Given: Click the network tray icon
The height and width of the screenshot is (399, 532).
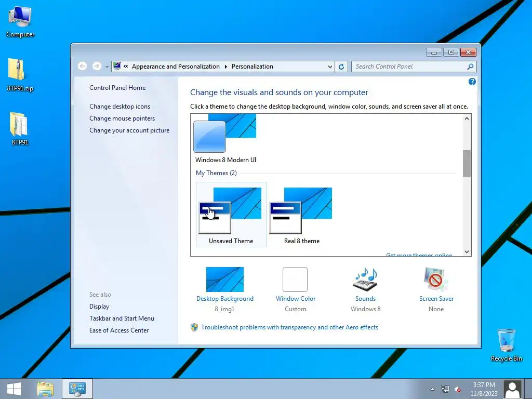Looking at the screenshot, I should [x=445, y=389].
